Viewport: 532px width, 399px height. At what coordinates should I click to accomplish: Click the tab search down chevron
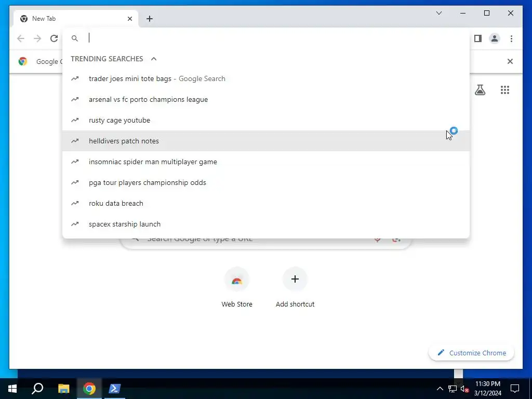438,13
